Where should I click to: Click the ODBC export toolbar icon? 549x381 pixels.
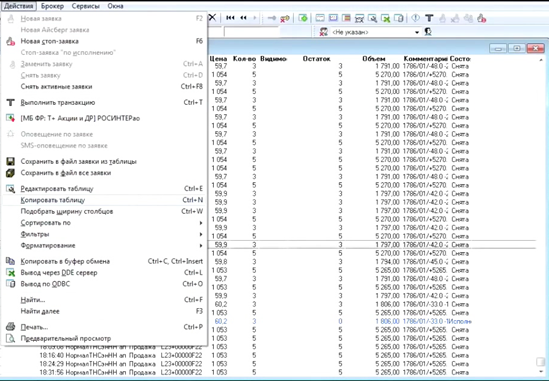point(398,18)
